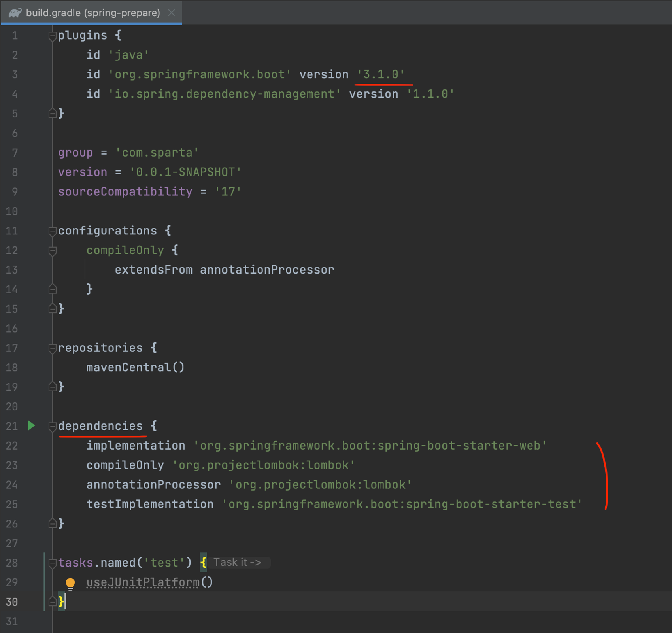Click the fold marker on line 15
672x633 pixels.
click(x=52, y=309)
